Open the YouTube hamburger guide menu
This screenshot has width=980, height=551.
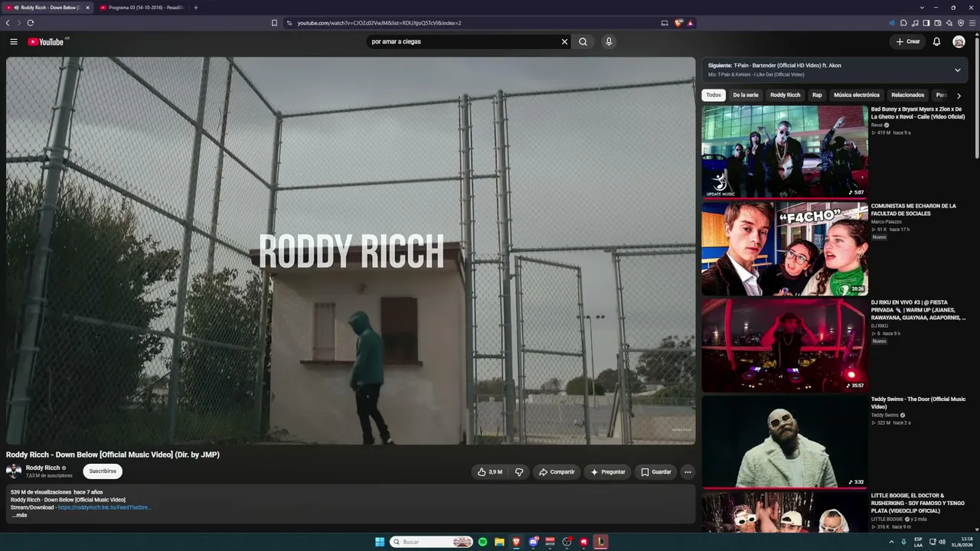pyautogui.click(x=14, y=41)
